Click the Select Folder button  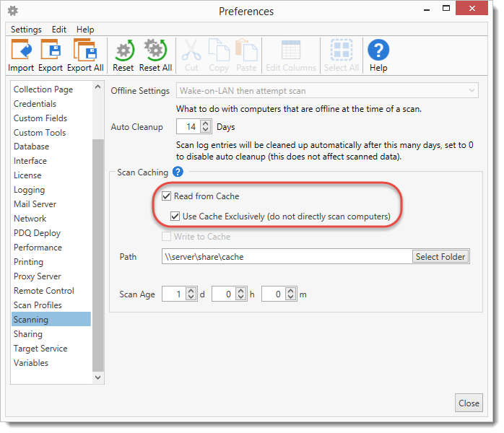(x=440, y=256)
